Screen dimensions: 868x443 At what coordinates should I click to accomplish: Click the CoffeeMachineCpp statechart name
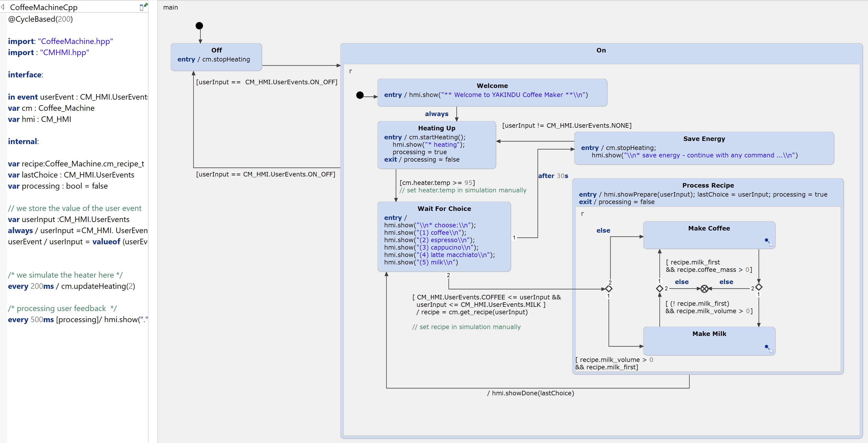(44, 7)
